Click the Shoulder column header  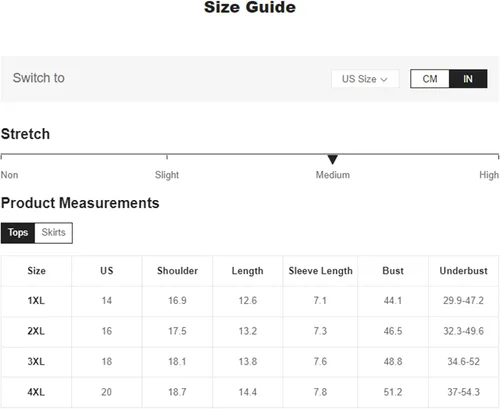click(x=177, y=271)
